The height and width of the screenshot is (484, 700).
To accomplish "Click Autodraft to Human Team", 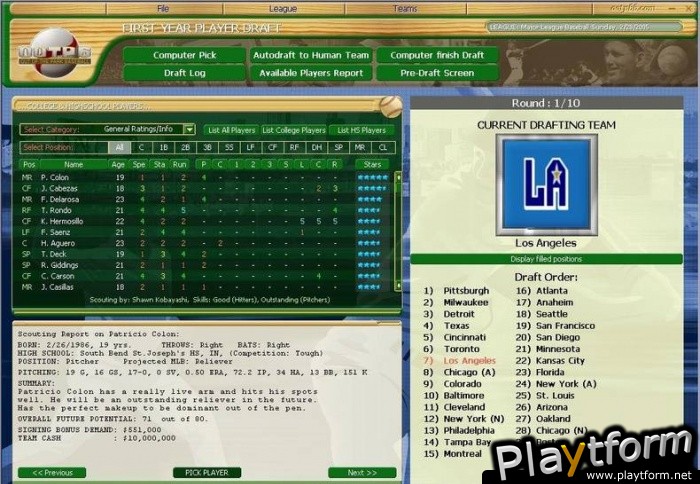I will pyautogui.click(x=311, y=55).
